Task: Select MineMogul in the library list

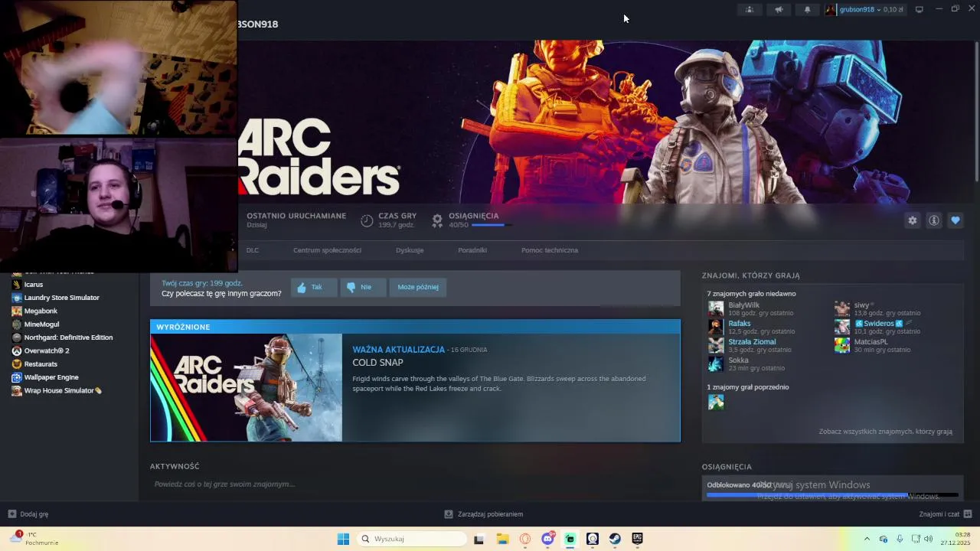Action: point(41,324)
